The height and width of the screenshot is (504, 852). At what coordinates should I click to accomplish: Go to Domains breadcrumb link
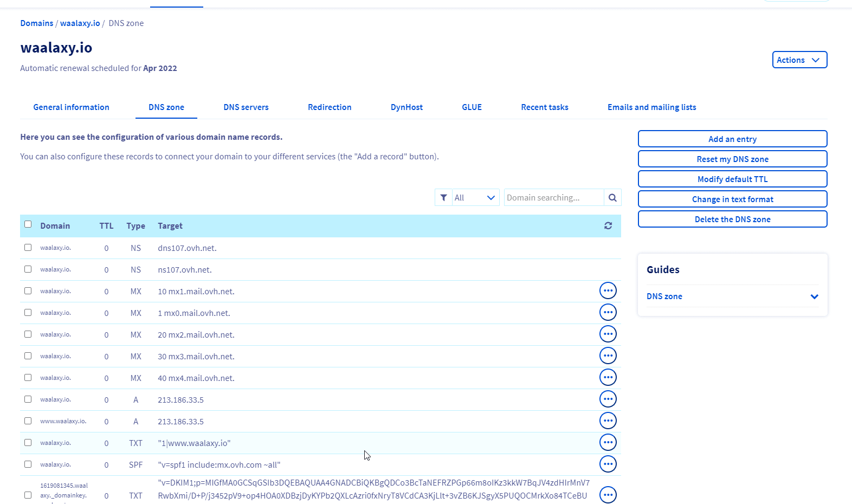click(x=37, y=23)
